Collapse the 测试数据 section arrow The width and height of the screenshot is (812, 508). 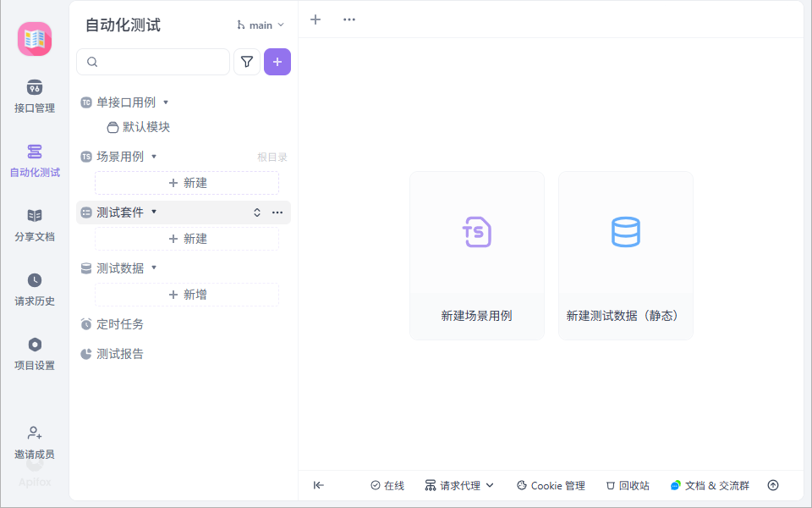pyautogui.click(x=154, y=268)
